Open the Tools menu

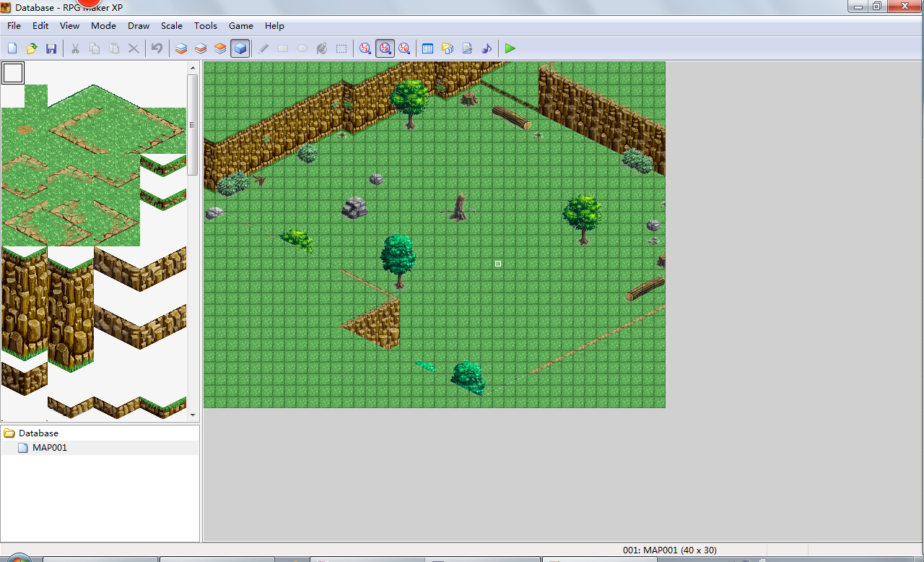point(206,26)
